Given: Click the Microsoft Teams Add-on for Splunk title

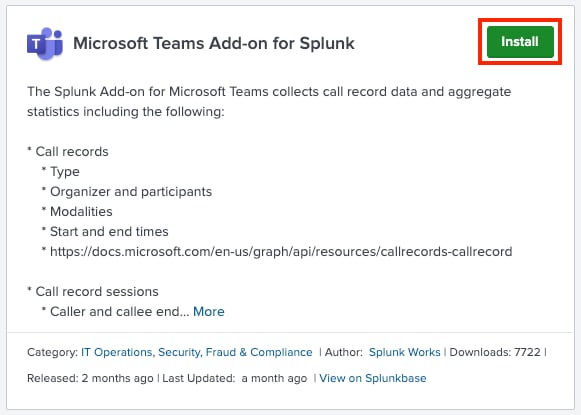Looking at the screenshot, I should (x=214, y=43).
